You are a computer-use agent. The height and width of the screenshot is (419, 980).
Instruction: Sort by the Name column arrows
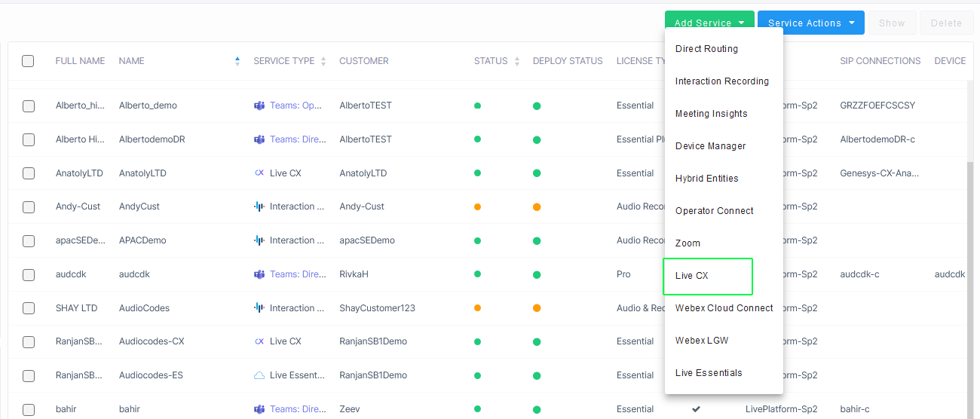237,61
